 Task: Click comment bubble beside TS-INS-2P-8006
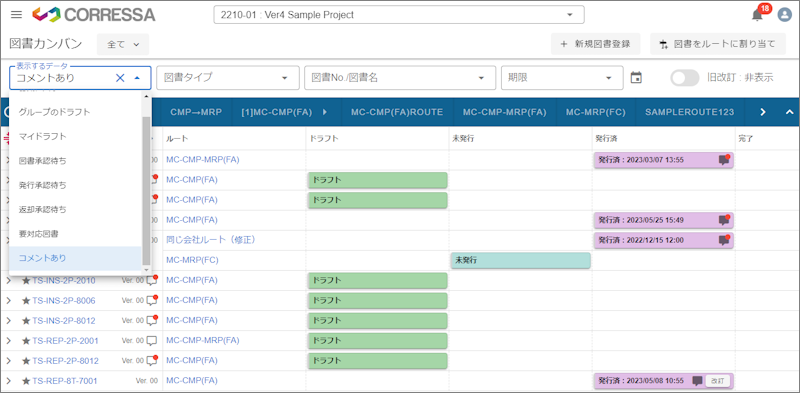pos(152,300)
